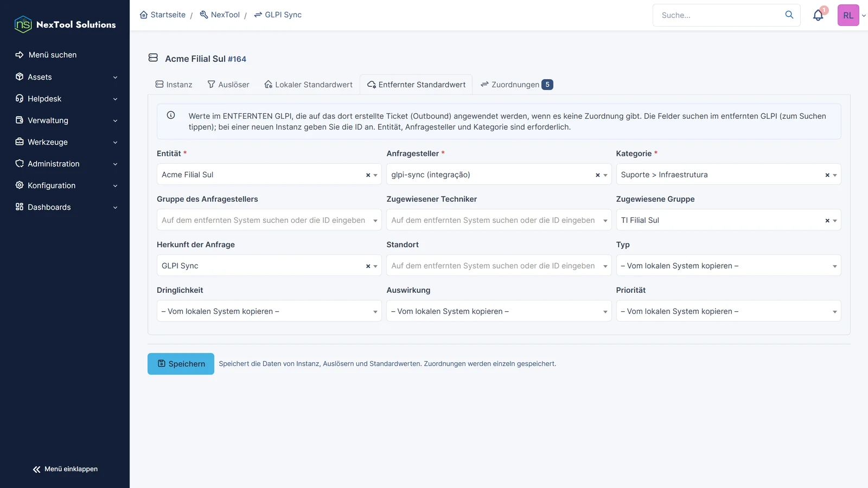This screenshot has height=488, width=868.
Task: Clear the Herkunft der Anfrage GLPI Sync value
Action: [x=368, y=266]
